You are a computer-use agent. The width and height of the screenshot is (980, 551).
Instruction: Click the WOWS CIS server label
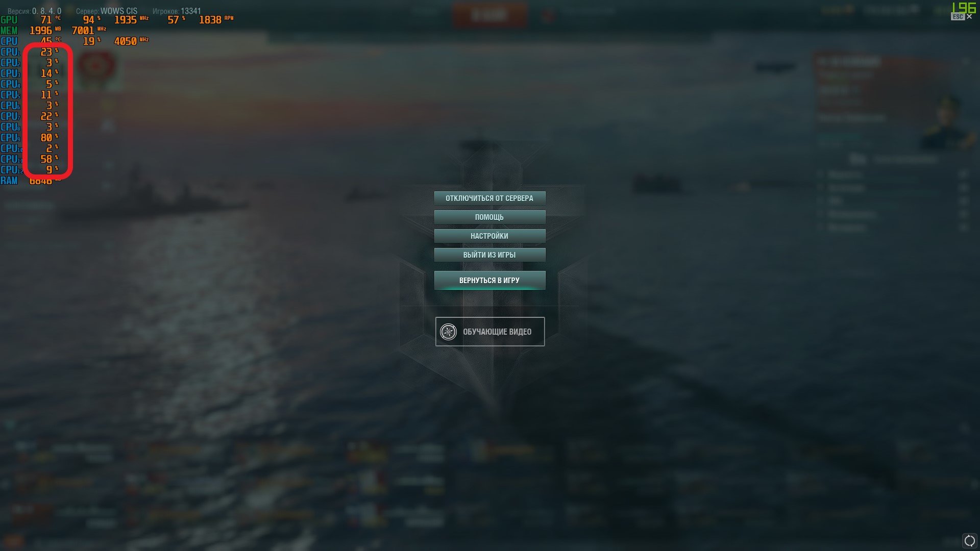click(119, 11)
